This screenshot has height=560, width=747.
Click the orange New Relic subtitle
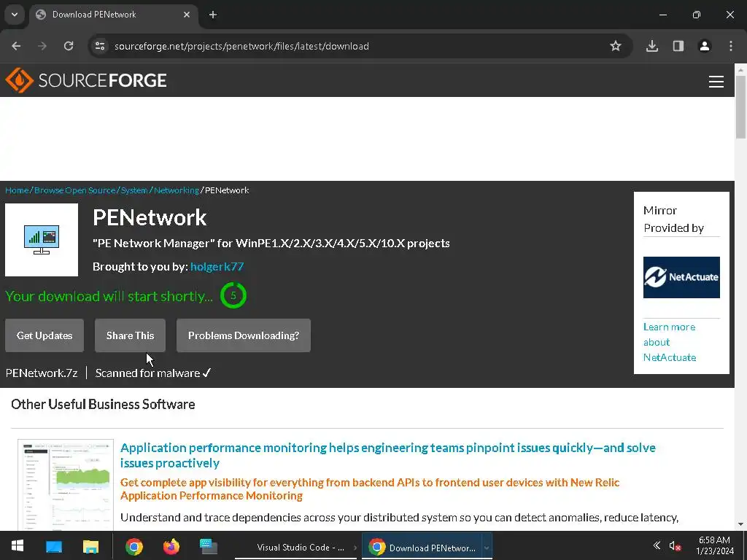click(x=370, y=489)
